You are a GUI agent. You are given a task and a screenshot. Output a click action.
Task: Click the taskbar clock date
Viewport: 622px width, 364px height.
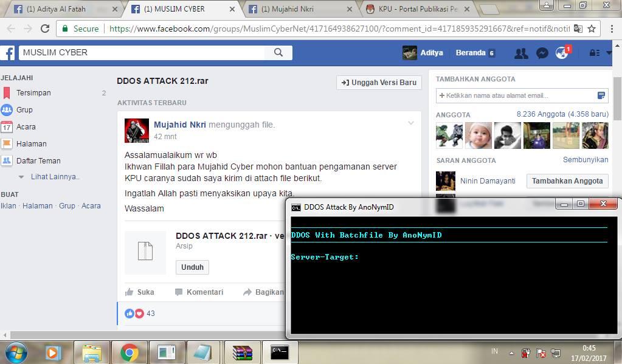(x=589, y=352)
